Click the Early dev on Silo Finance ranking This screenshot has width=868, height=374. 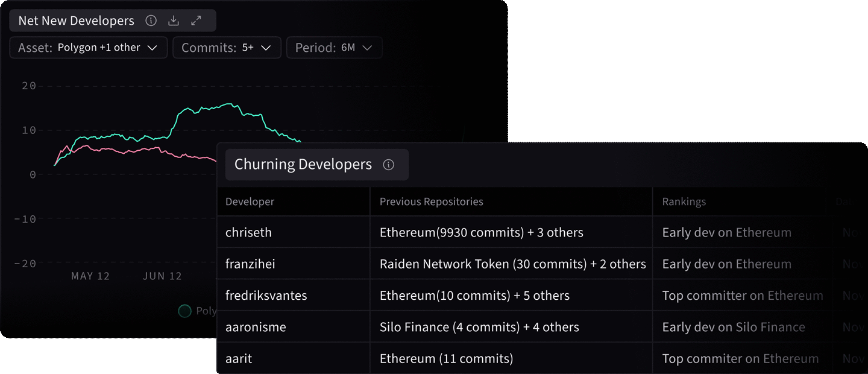click(x=733, y=326)
